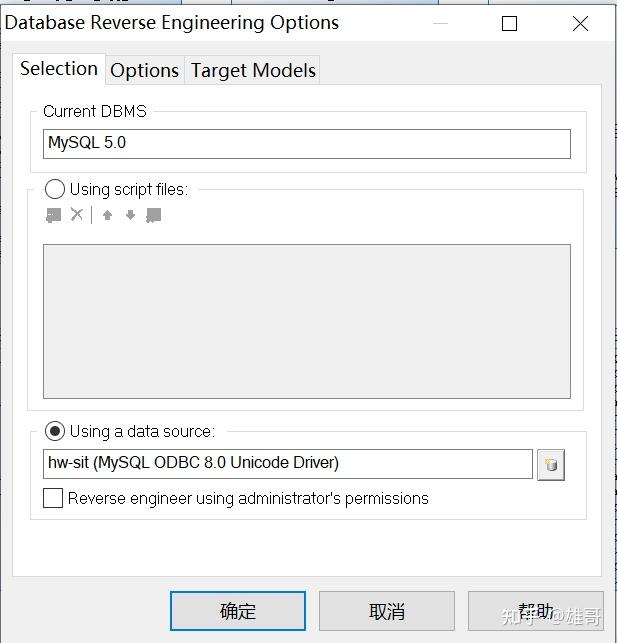Image resolution: width=617 pixels, height=643 pixels.
Task: Maximize the dialog window
Action: pos(510,23)
